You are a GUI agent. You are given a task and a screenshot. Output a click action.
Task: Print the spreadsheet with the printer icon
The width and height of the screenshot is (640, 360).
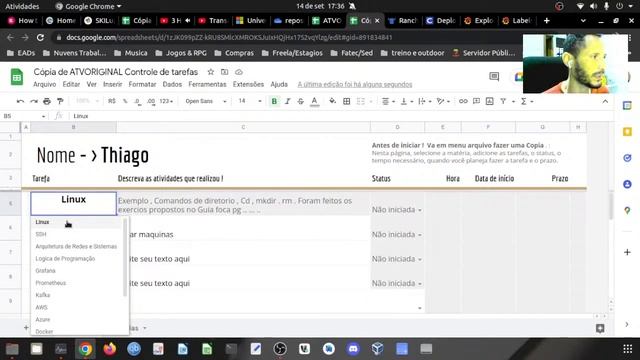tap(47, 101)
